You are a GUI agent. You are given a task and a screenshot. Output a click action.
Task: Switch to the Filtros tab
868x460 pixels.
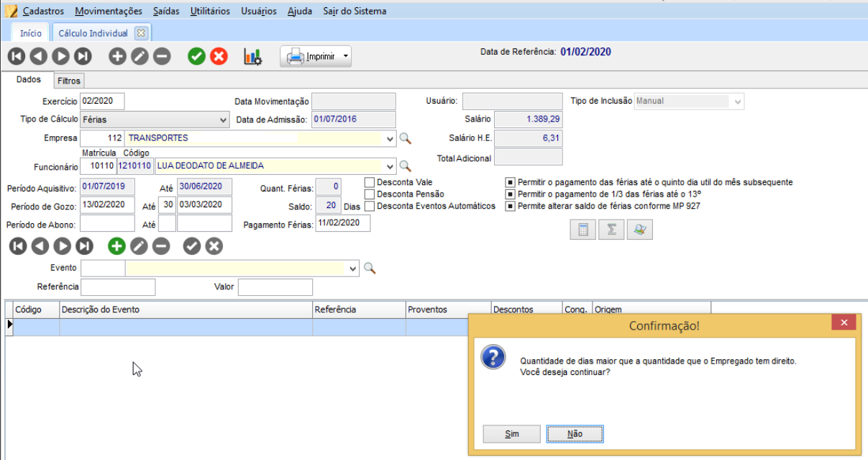click(69, 81)
